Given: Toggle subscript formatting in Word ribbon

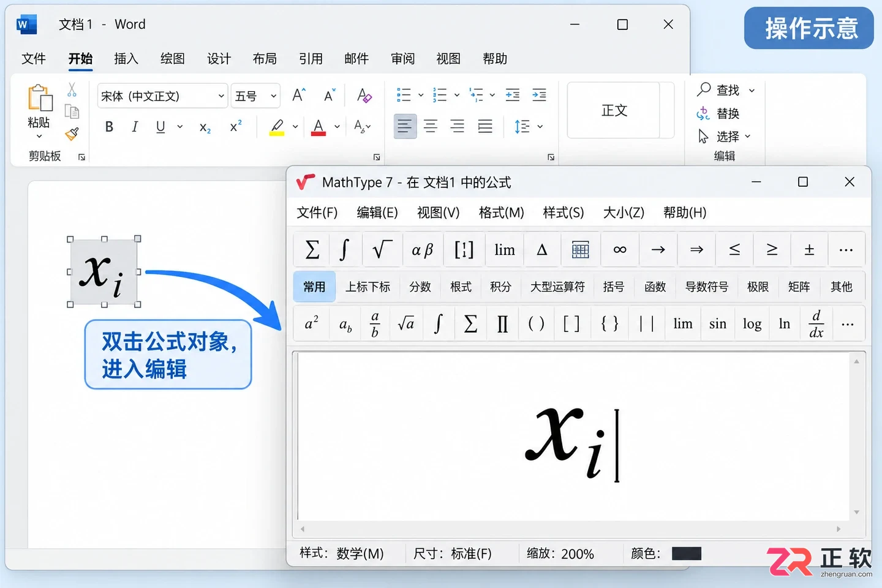Looking at the screenshot, I should click(x=205, y=127).
